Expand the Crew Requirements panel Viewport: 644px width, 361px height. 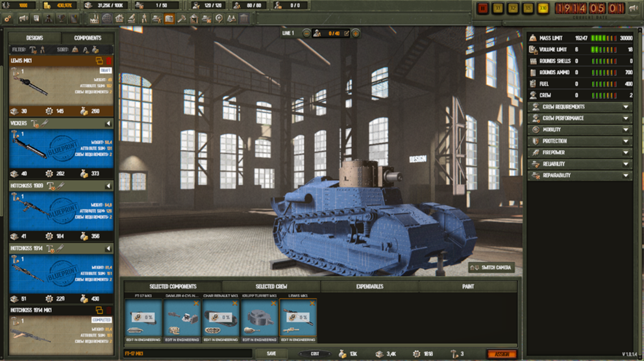(580, 106)
